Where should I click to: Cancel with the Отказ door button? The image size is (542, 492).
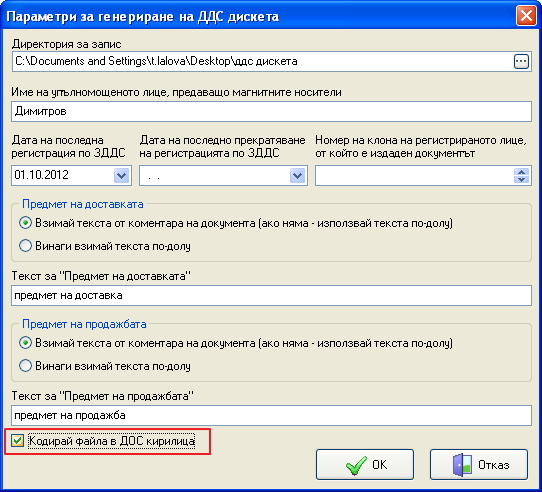click(x=479, y=464)
